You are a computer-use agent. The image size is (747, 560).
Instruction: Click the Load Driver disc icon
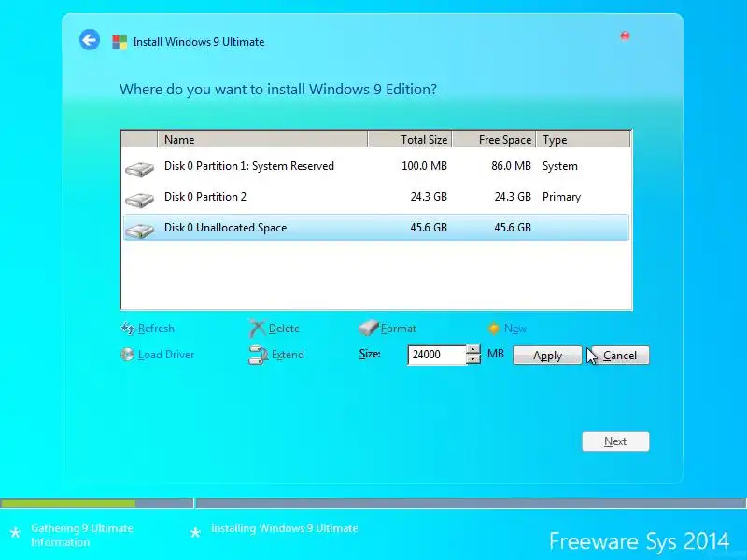click(127, 355)
